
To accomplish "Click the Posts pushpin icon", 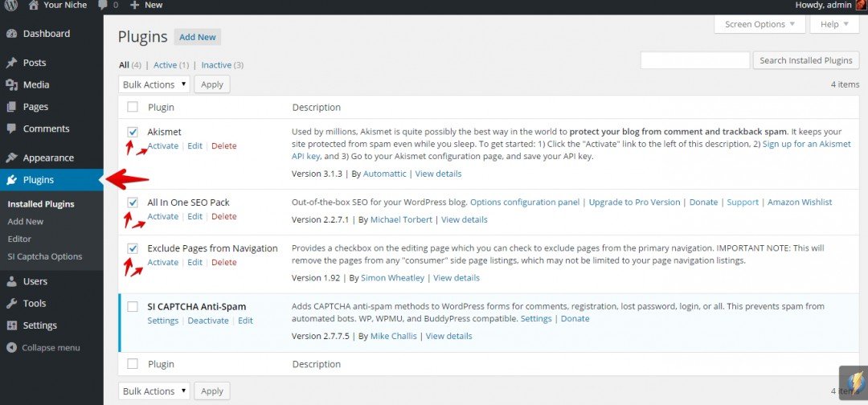I will click(x=11, y=63).
